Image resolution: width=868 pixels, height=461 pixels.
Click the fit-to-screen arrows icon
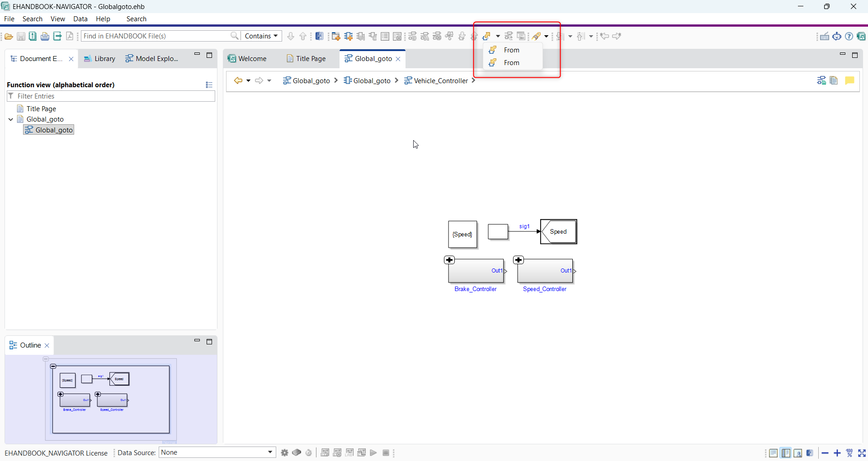tap(862, 453)
